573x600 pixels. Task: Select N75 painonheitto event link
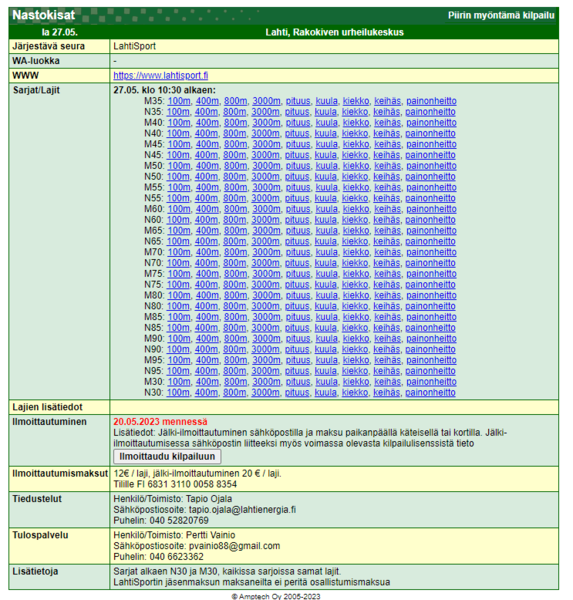(x=430, y=284)
